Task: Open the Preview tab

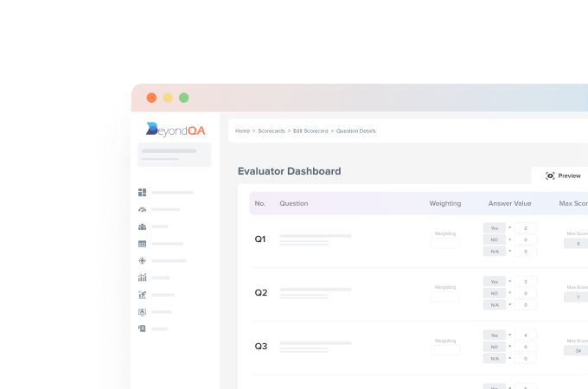Action: [564, 175]
